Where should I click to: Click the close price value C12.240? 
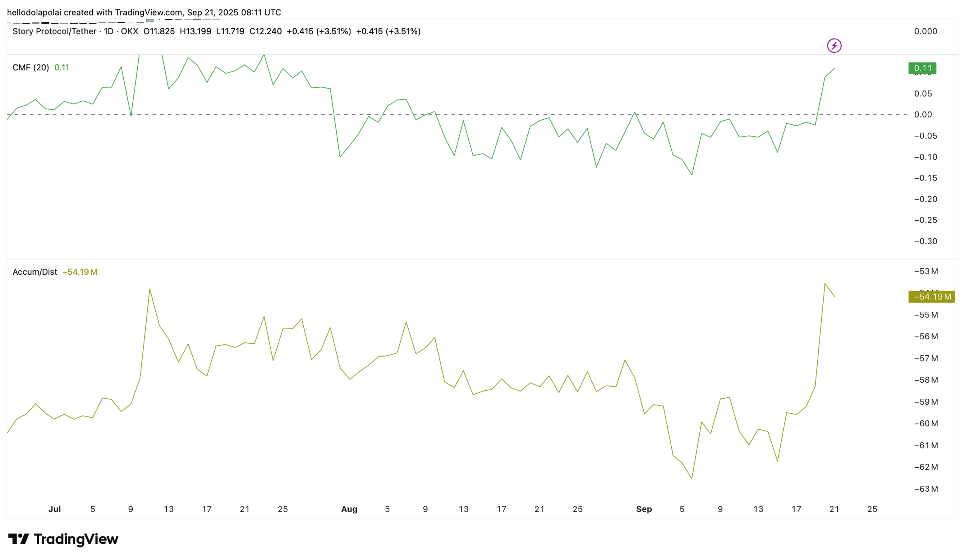point(265,31)
